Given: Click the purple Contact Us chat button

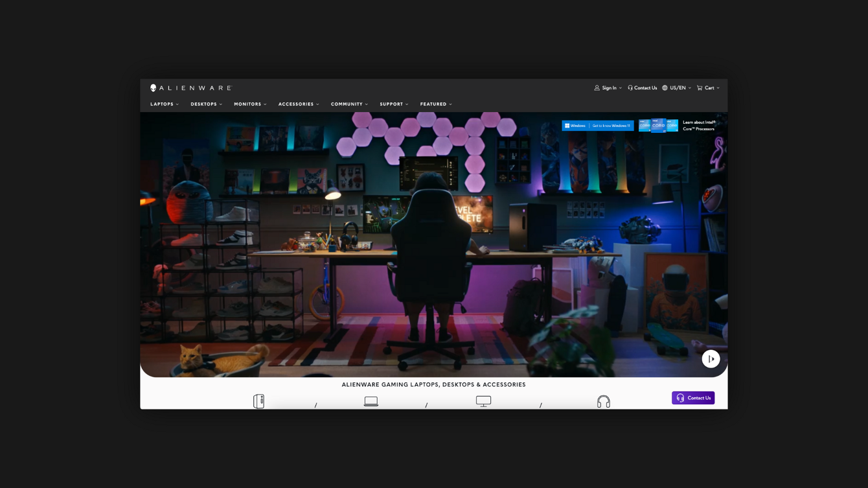Looking at the screenshot, I should coord(692,398).
